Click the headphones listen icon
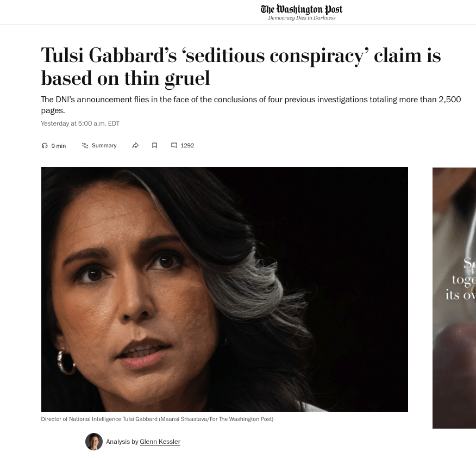 [45, 146]
